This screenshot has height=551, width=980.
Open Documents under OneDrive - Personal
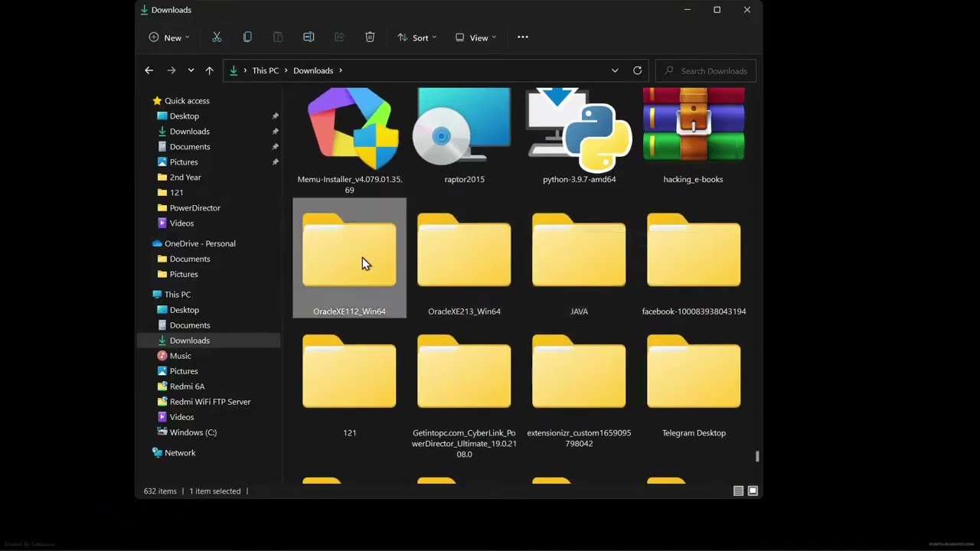tap(190, 259)
